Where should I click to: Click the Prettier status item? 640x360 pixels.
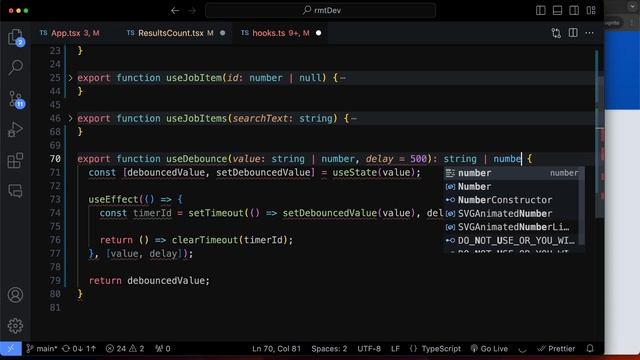coord(556,349)
